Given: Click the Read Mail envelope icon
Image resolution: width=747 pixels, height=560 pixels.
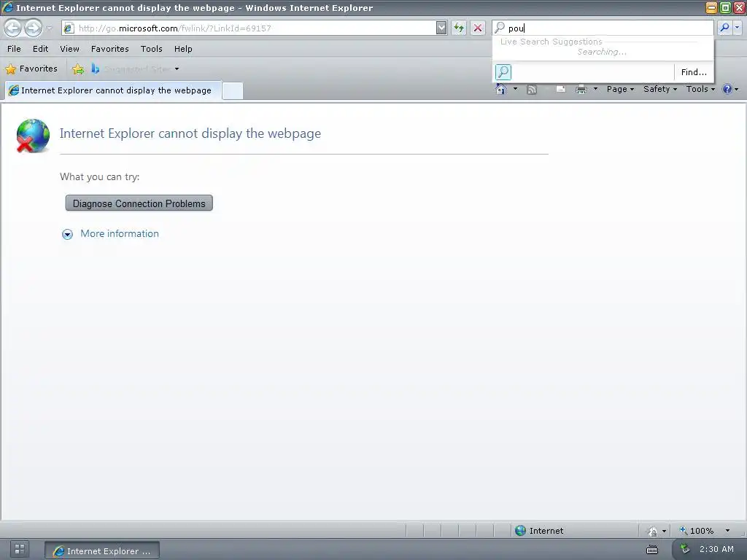Looking at the screenshot, I should (x=561, y=89).
